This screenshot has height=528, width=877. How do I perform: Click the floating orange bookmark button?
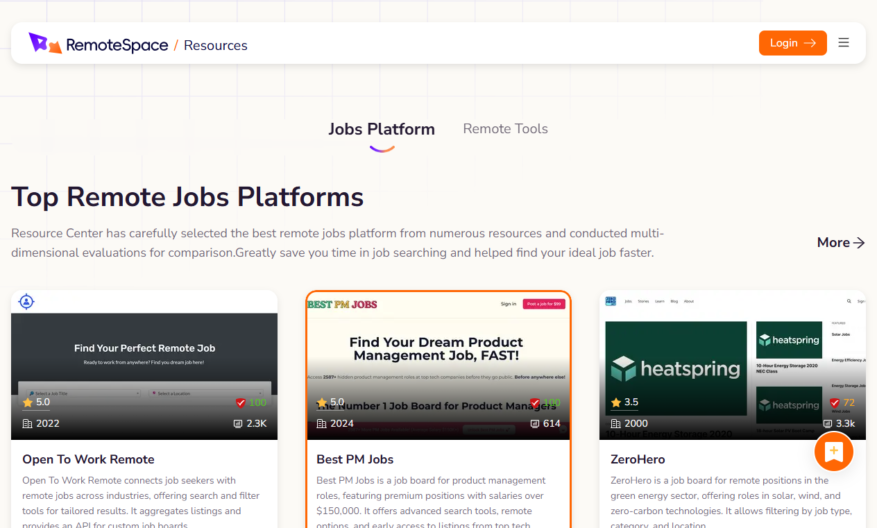click(x=833, y=451)
